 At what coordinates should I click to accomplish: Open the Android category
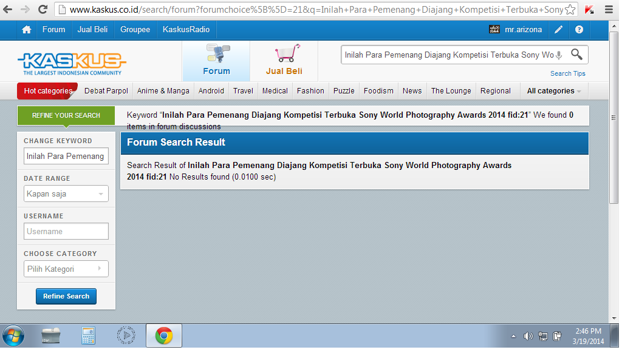pos(211,91)
